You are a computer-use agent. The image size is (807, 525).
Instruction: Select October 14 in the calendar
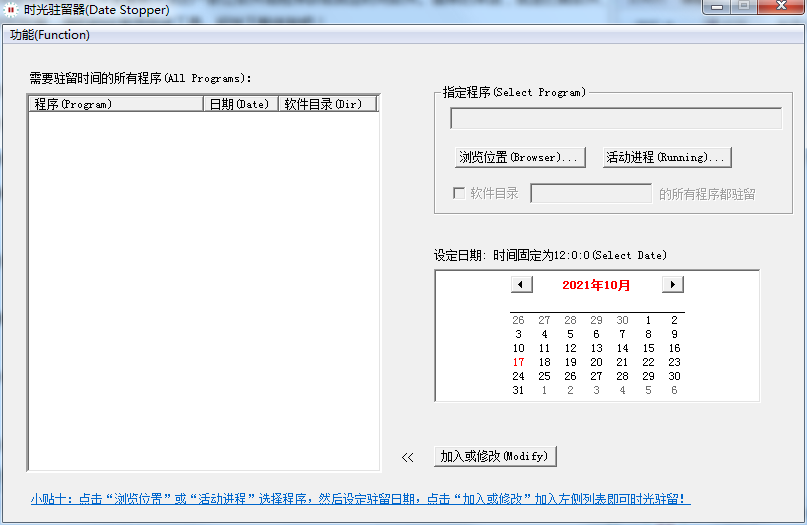[622, 348]
